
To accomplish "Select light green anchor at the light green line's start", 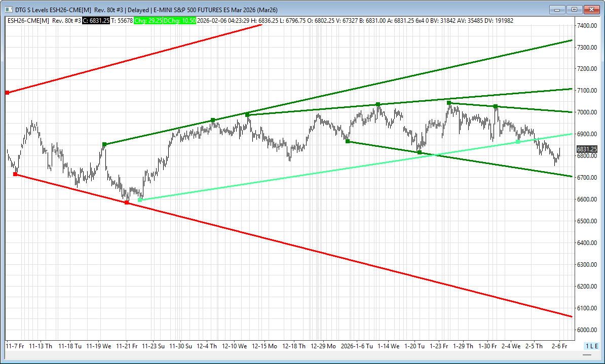I will click(140, 200).
